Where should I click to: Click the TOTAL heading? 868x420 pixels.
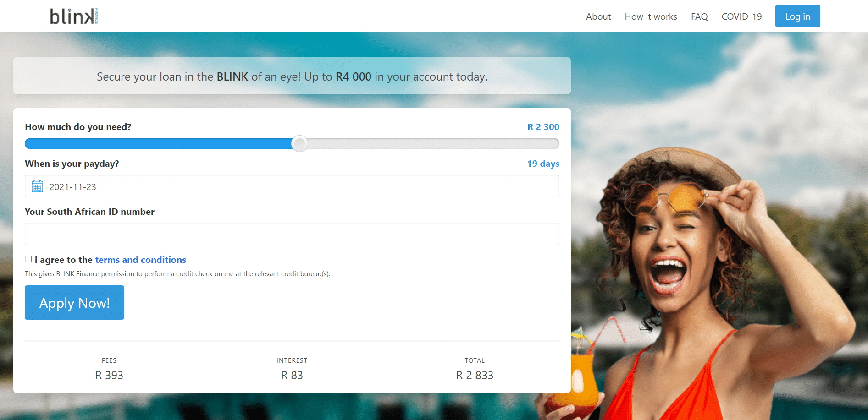(x=475, y=360)
